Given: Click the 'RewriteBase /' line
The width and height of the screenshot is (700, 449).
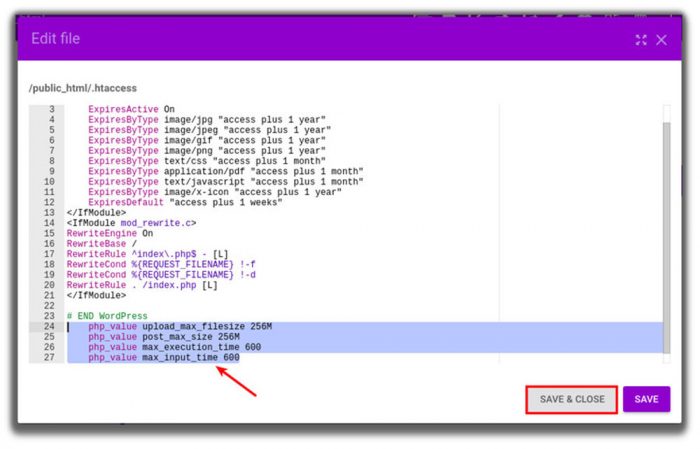Looking at the screenshot, I should click(x=102, y=244).
